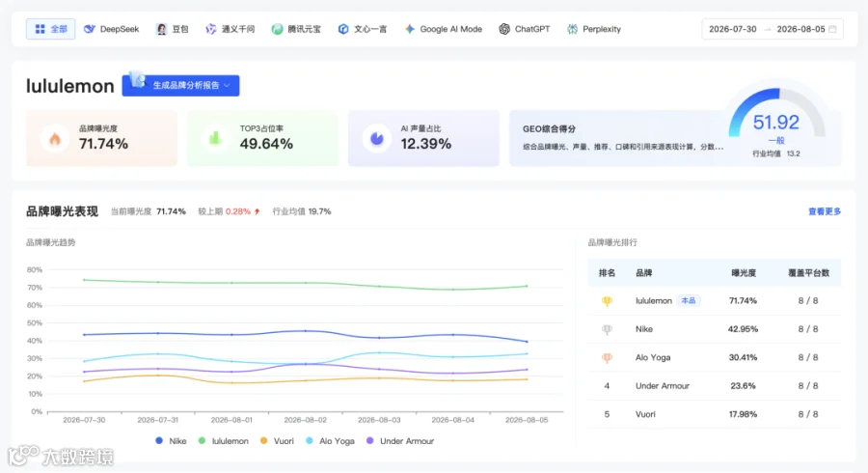868x473 pixels.
Task: Click the 覆盖平台数 column header
Action: tap(808, 273)
